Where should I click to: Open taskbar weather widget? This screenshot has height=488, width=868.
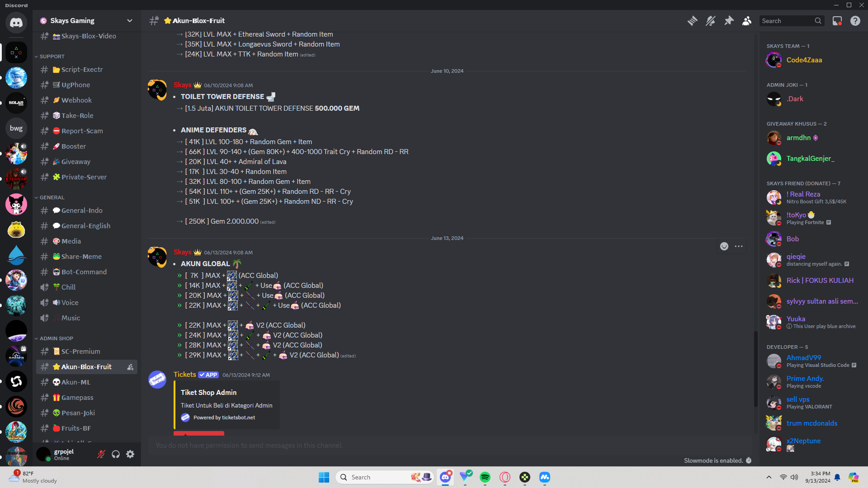point(34,477)
